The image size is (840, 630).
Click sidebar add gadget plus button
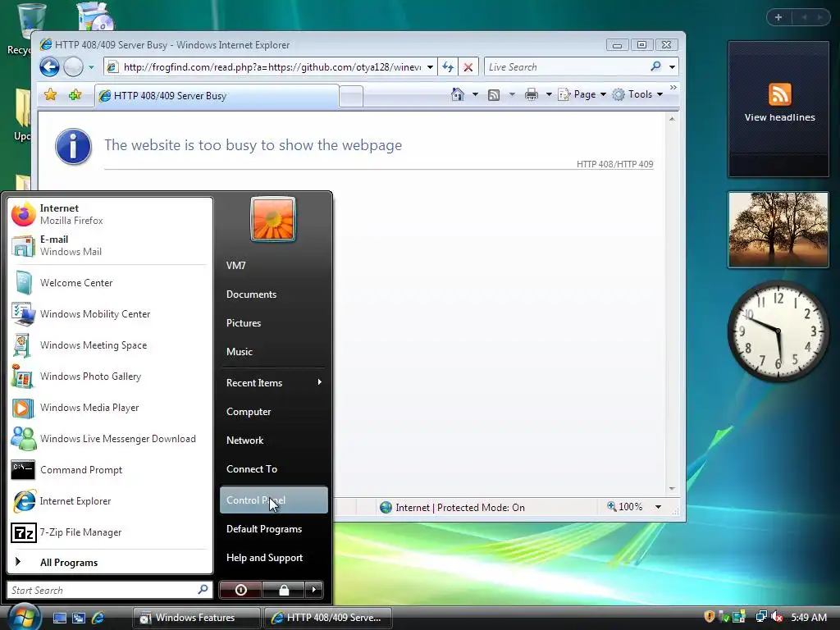pos(778,18)
